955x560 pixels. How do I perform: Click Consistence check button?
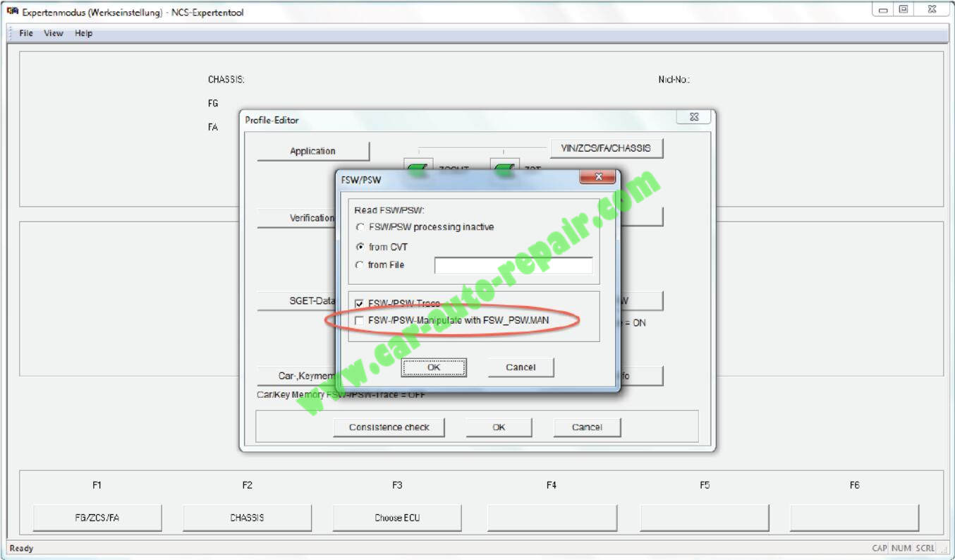[389, 427]
